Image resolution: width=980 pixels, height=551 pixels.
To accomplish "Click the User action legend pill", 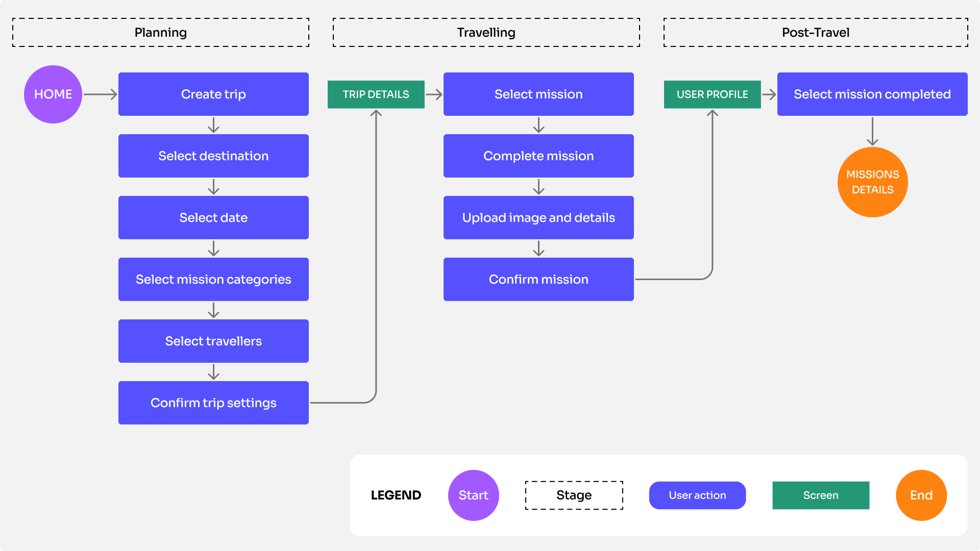I will (697, 495).
